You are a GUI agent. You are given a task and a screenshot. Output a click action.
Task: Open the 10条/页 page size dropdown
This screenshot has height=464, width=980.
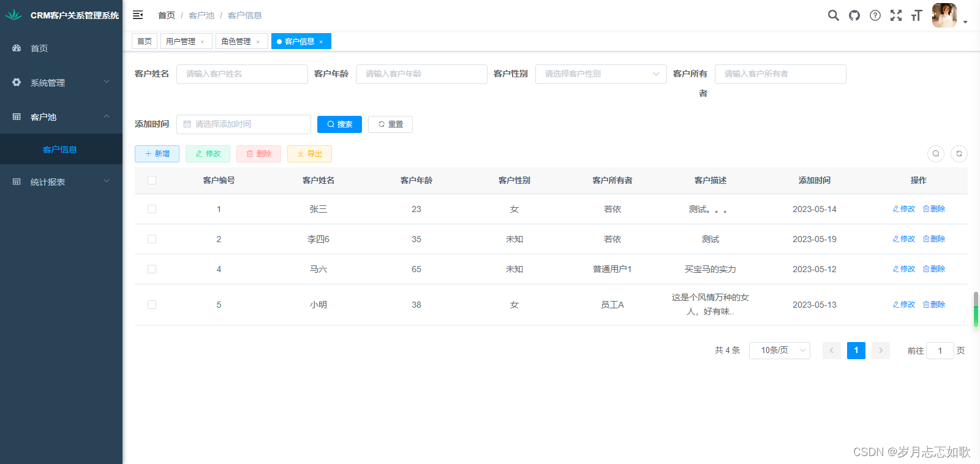click(780, 350)
